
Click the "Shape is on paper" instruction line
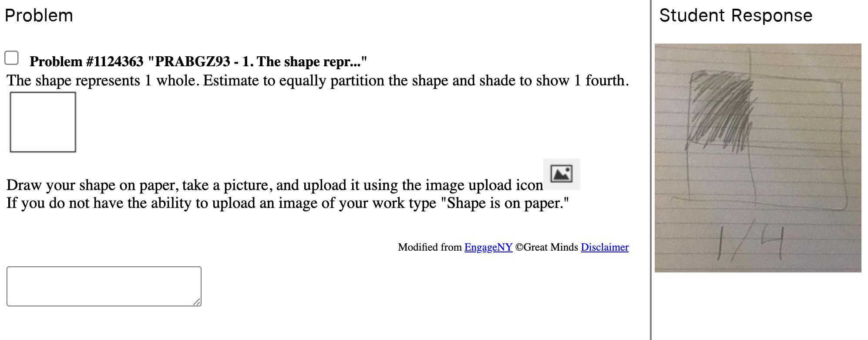(x=287, y=203)
